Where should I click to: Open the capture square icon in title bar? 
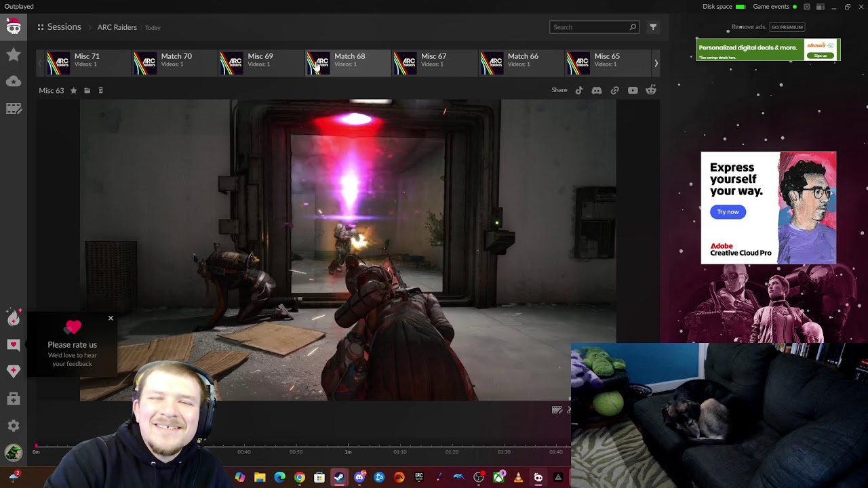pos(807,7)
